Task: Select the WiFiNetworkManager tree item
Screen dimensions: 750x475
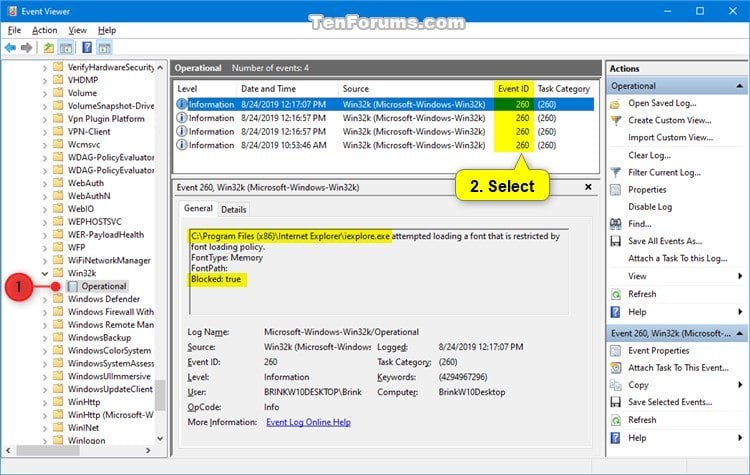Action: [109, 261]
